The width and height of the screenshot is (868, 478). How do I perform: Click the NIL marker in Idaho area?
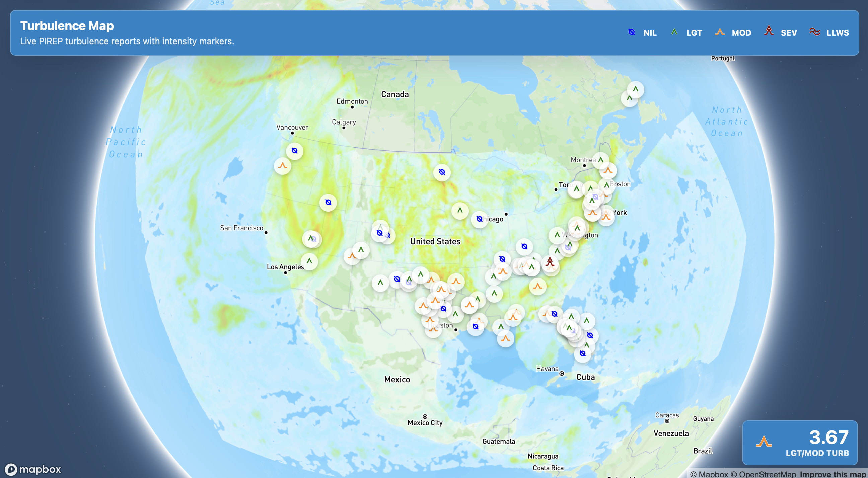(328, 202)
